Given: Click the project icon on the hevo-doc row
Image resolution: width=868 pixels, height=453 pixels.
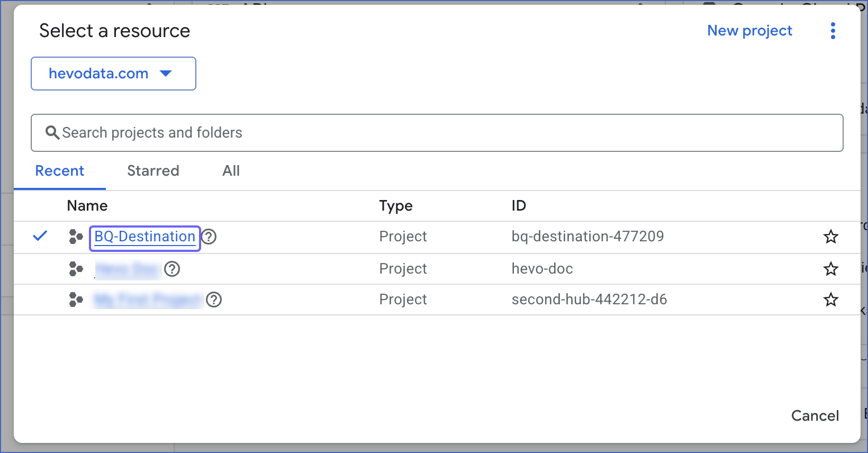Looking at the screenshot, I should tap(75, 269).
